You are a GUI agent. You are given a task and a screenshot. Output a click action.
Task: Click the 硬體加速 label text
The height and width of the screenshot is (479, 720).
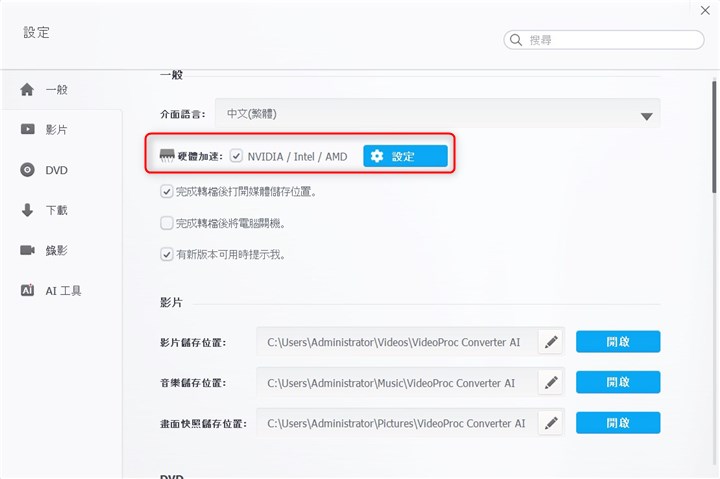click(x=200, y=157)
